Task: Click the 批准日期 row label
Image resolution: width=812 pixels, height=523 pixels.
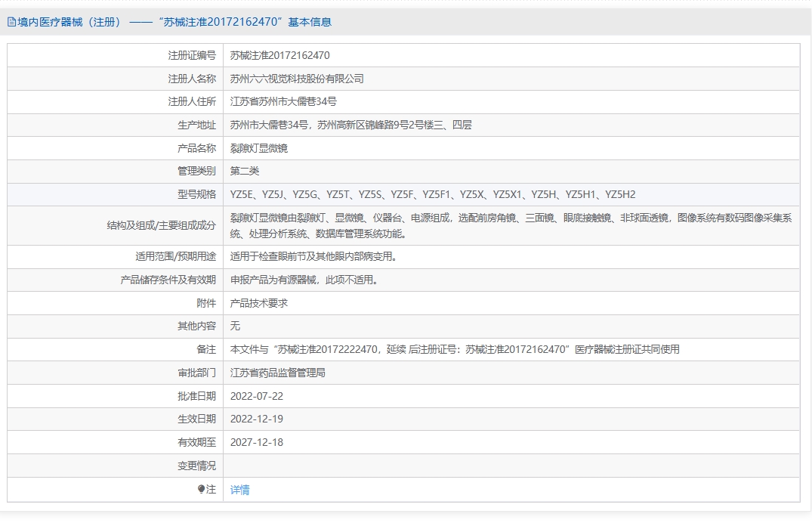Action: pos(196,396)
